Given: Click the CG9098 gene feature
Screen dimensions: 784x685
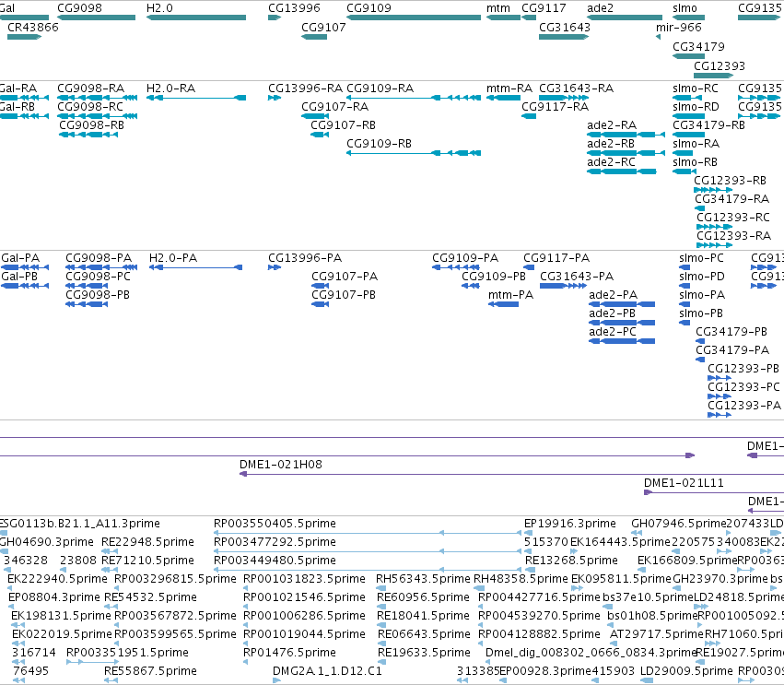Looking at the screenshot, I should click(x=97, y=18).
